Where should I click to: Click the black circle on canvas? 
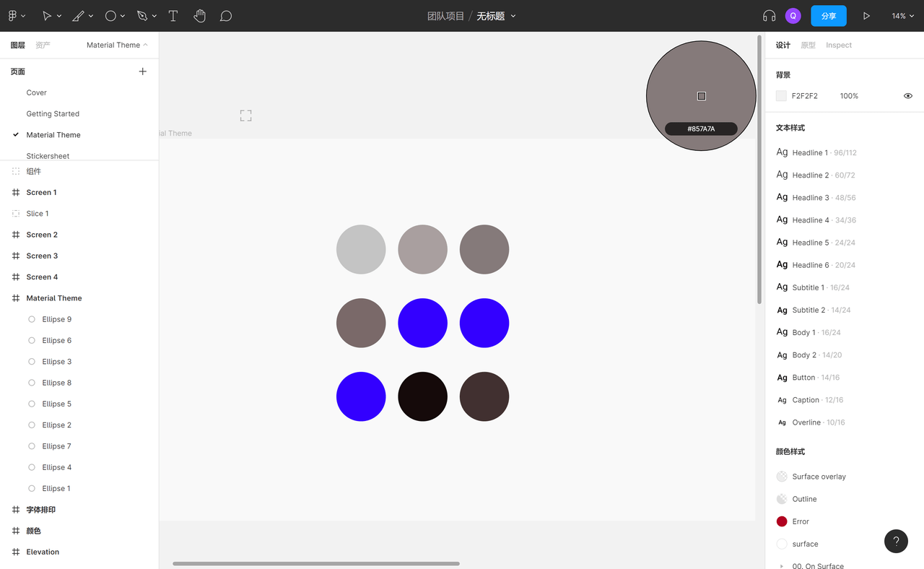coord(422,396)
